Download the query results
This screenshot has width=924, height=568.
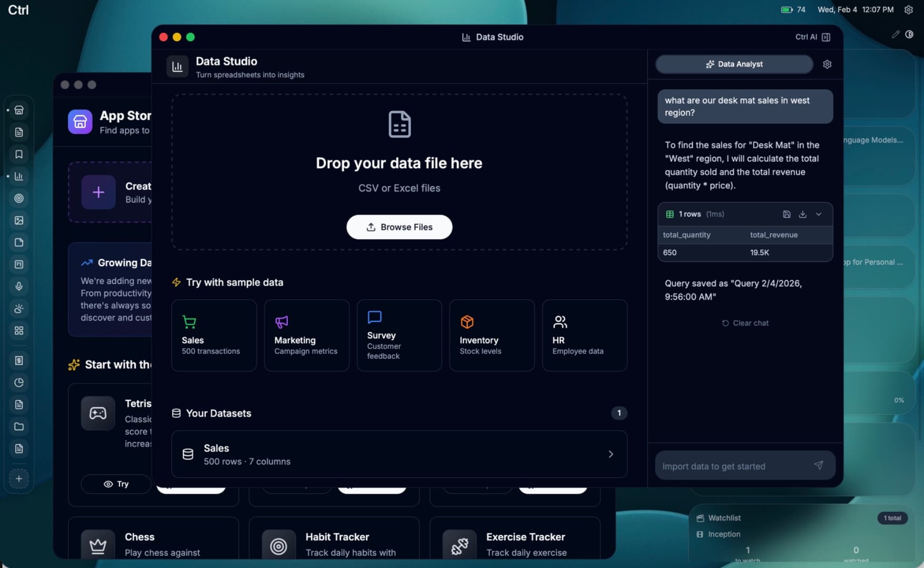(x=802, y=214)
